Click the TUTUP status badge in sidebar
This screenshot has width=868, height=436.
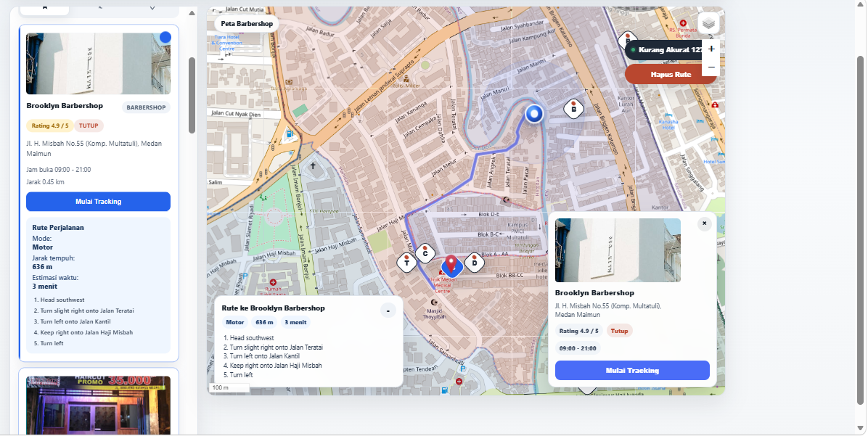(89, 126)
